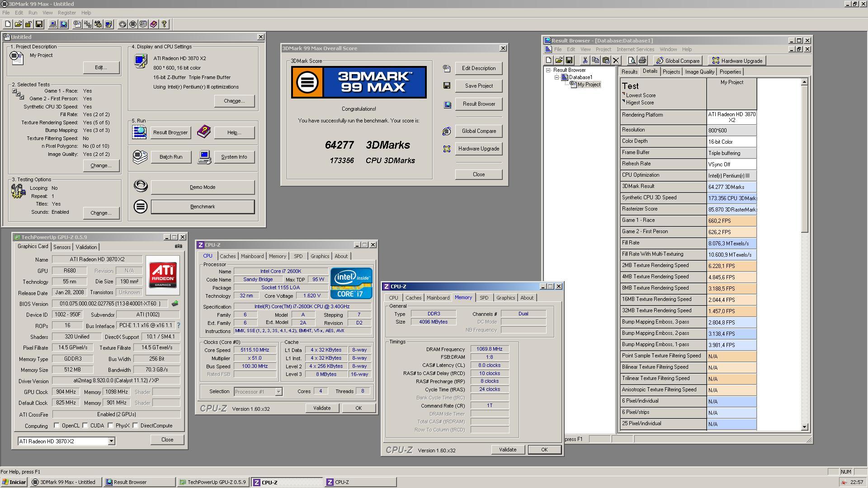Click the Delete X icon in Result Browser
This screenshot has width=868, height=488.
616,61
